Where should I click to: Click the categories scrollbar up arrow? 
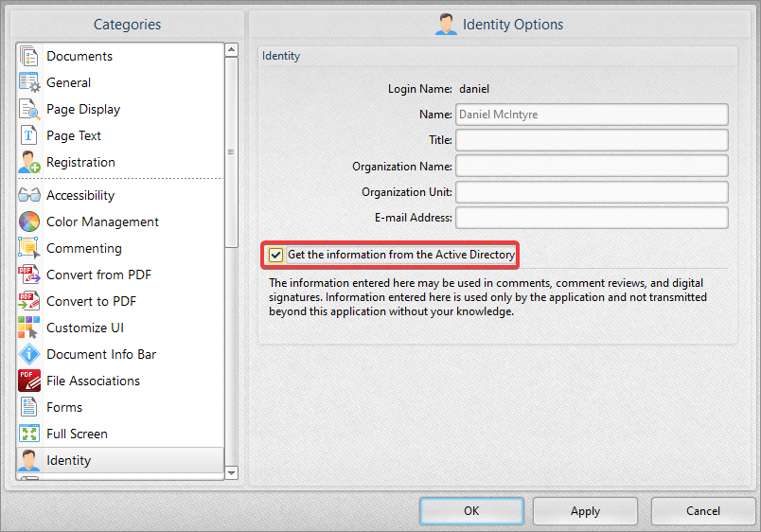point(232,49)
